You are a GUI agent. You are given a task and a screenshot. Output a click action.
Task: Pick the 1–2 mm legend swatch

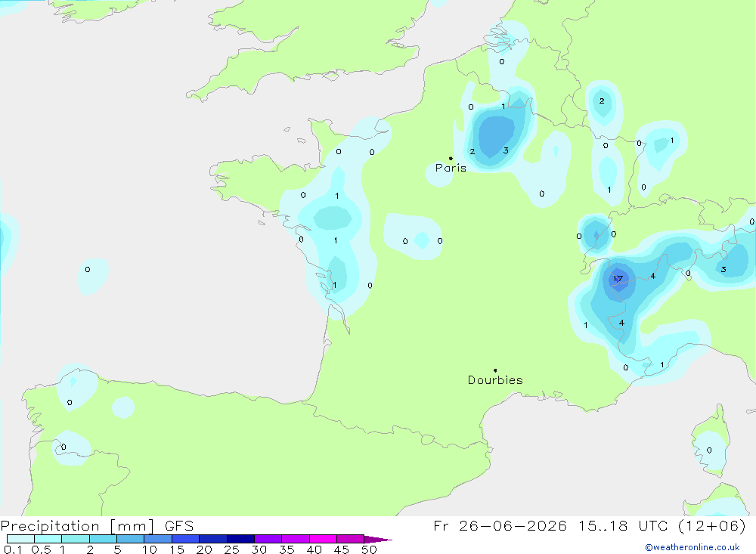[76, 539]
